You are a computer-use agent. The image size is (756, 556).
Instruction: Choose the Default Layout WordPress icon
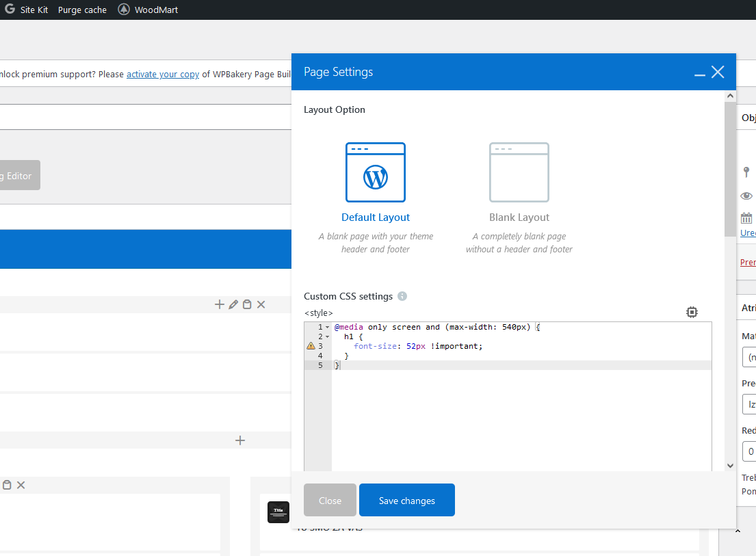point(376,172)
